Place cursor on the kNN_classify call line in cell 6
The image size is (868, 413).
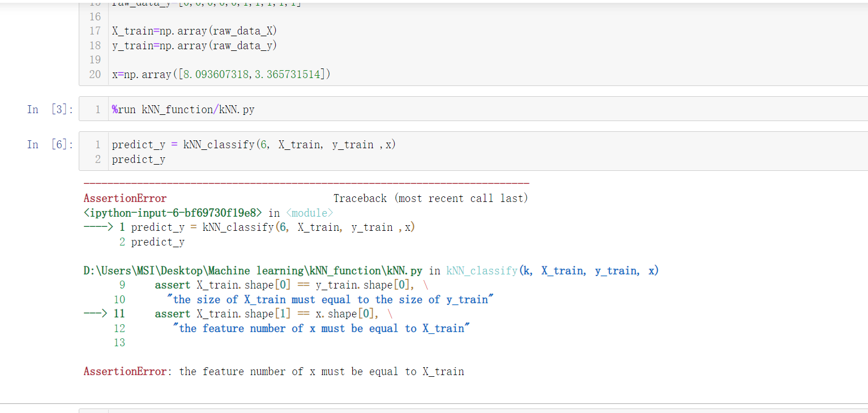(x=254, y=145)
